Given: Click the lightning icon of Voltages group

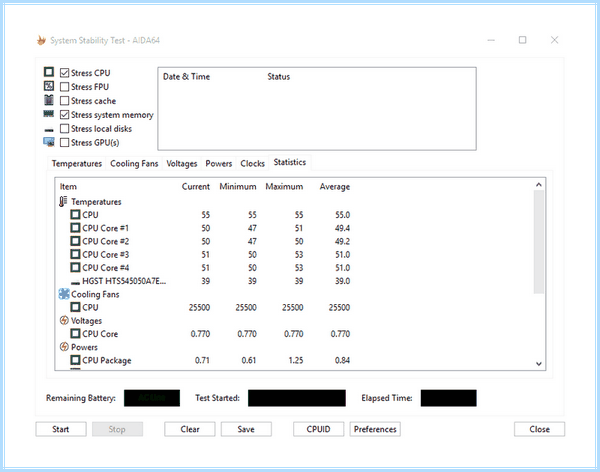Looking at the screenshot, I should (x=64, y=320).
